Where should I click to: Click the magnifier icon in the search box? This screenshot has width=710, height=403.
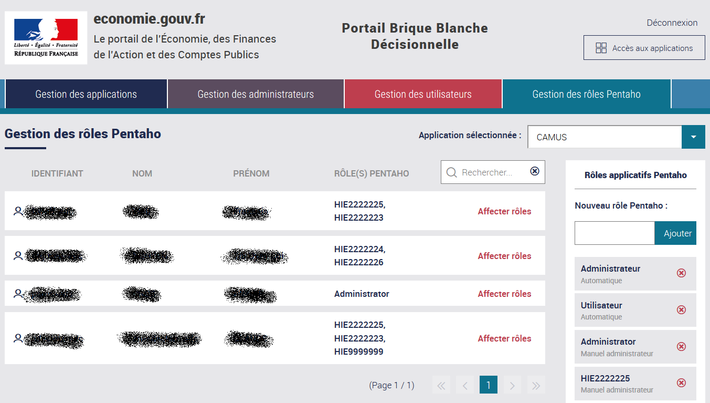451,173
